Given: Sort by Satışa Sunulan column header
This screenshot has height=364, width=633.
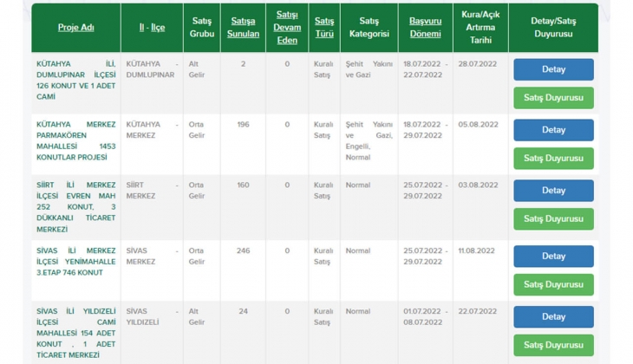Looking at the screenshot, I should (243, 28).
